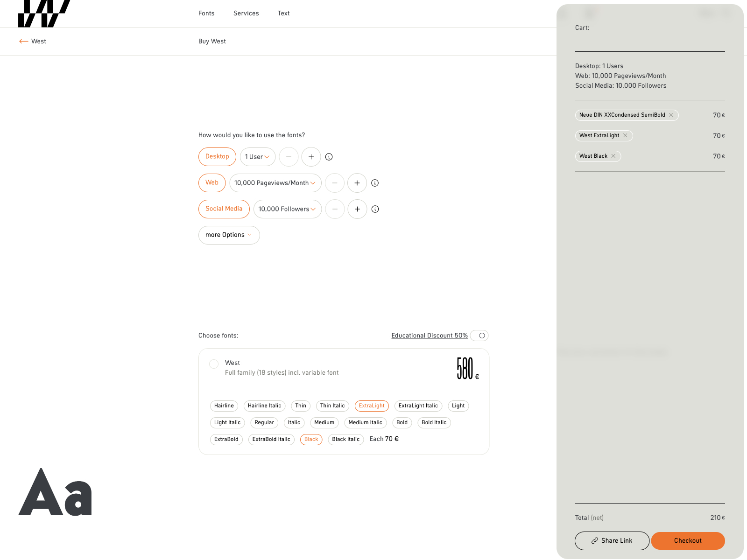This screenshot has height=560, width=747.
Task: Open the Text menu item
Action: click(x=284, y=14)
